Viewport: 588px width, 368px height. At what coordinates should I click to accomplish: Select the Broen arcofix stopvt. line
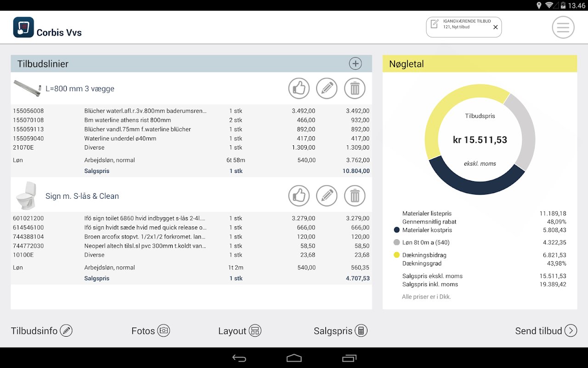(x=191, y=236)
